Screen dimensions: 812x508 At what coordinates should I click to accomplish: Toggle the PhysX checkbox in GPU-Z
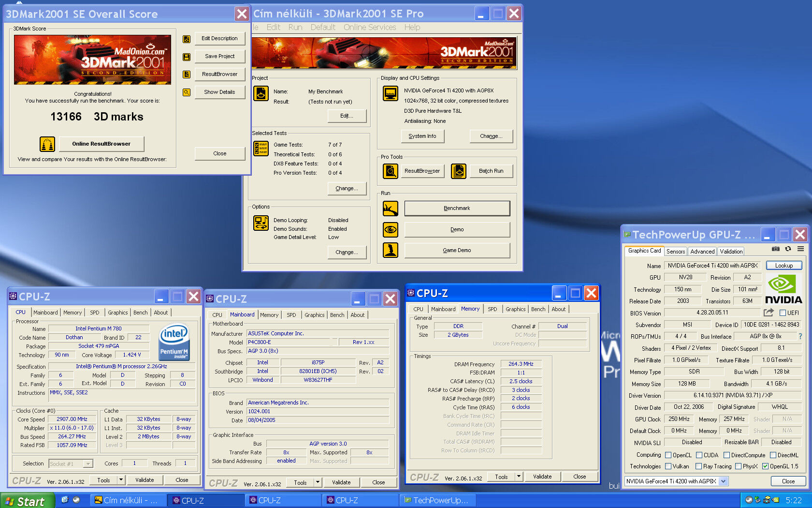coord(739,466)
